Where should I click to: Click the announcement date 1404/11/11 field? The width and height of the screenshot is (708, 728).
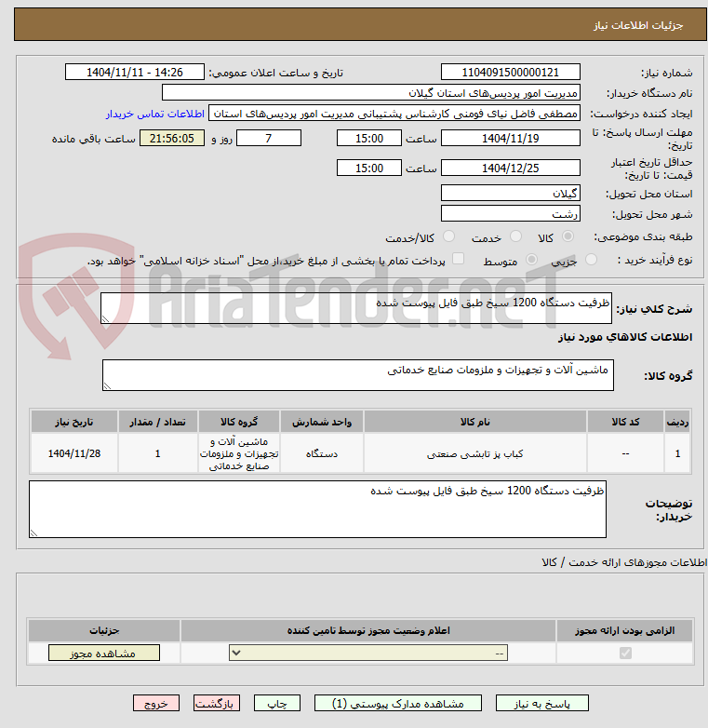click(135, 73)
